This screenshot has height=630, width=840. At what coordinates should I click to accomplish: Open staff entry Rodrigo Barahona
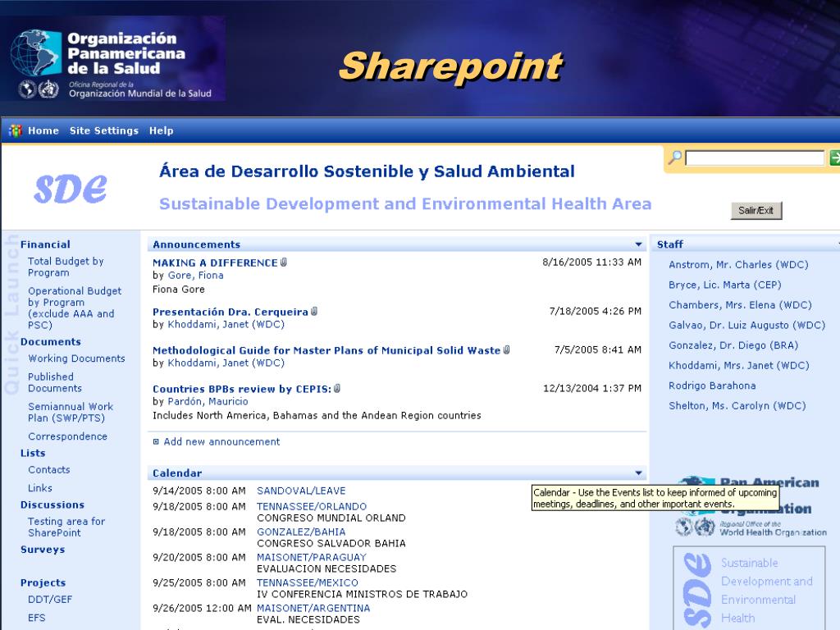click(712, 386)
